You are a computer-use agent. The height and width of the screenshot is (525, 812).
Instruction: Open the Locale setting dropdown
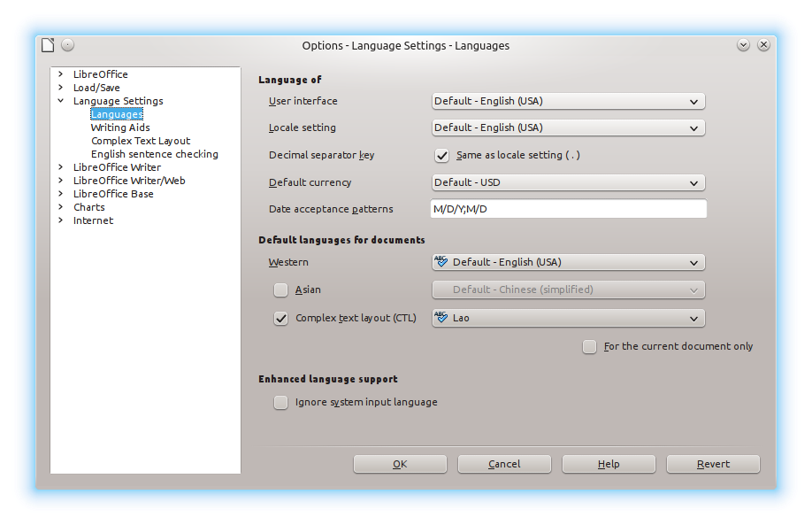pyautogui.click(x=568, y=127)
